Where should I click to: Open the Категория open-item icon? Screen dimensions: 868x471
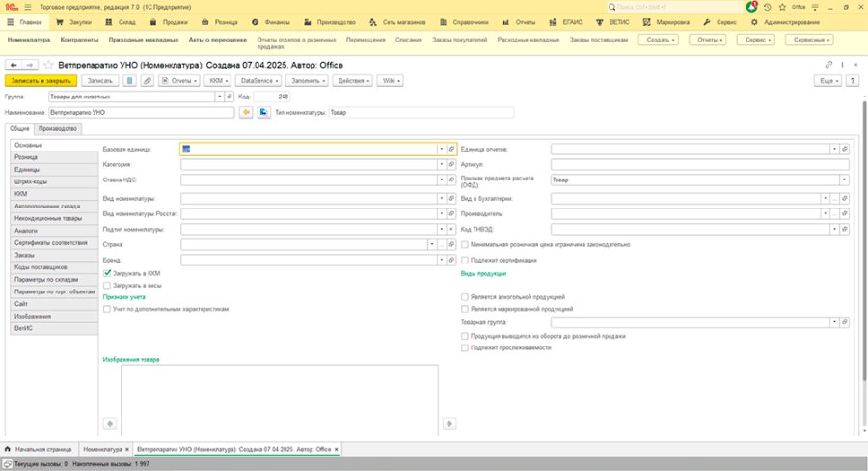451,165
